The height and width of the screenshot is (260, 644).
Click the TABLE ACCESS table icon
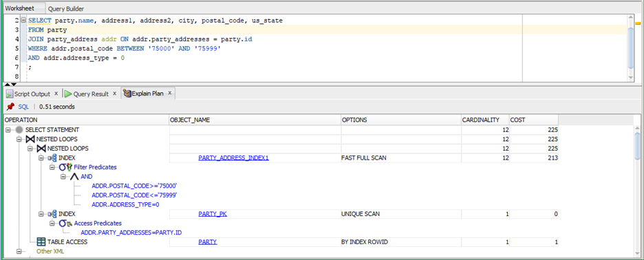41,242
